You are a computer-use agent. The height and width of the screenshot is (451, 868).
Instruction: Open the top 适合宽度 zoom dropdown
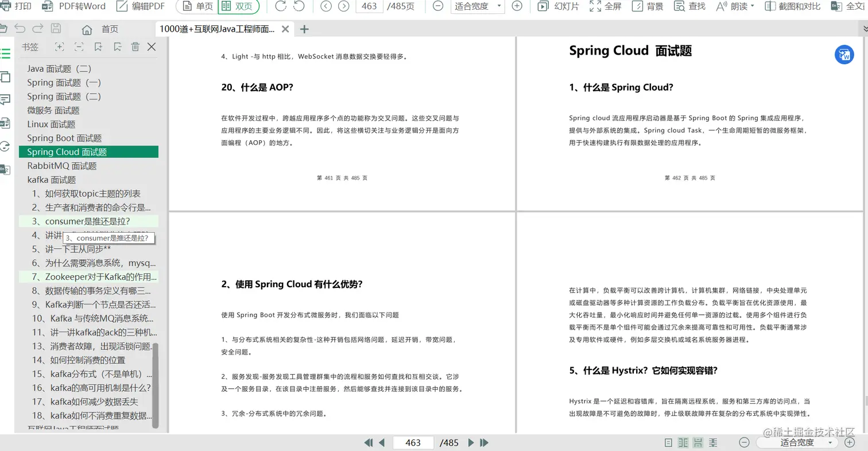(x=477, y=6)
